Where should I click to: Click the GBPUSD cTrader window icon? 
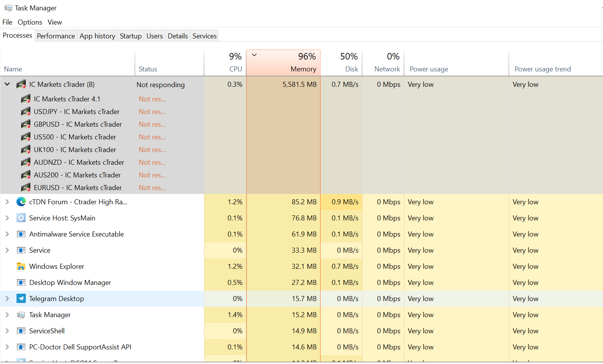tap(26, 124)
